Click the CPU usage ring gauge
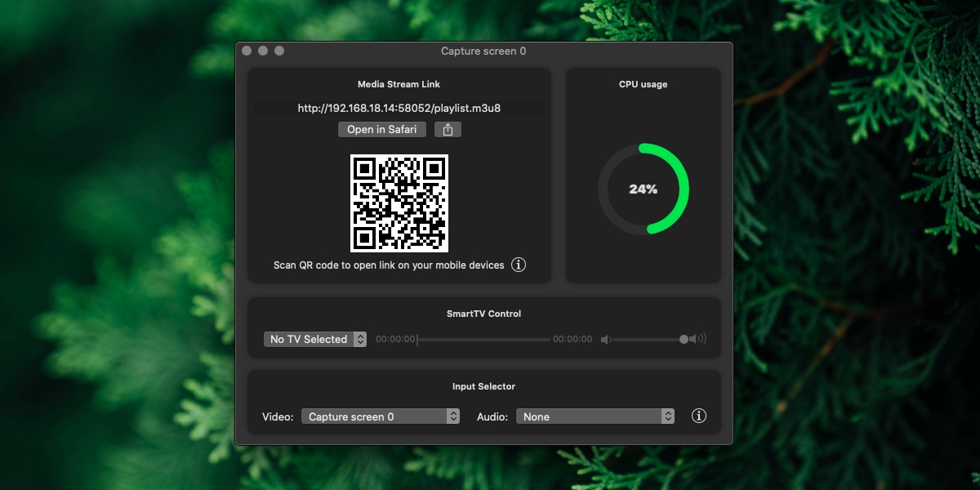Screen dimensions: 980x490 point(644,189)
